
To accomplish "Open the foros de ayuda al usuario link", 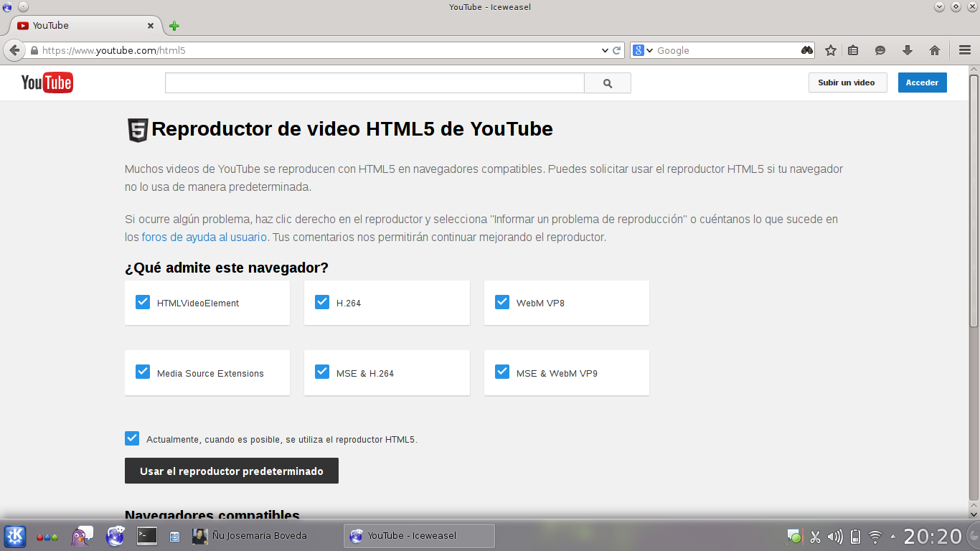I will tap(204, 237).
